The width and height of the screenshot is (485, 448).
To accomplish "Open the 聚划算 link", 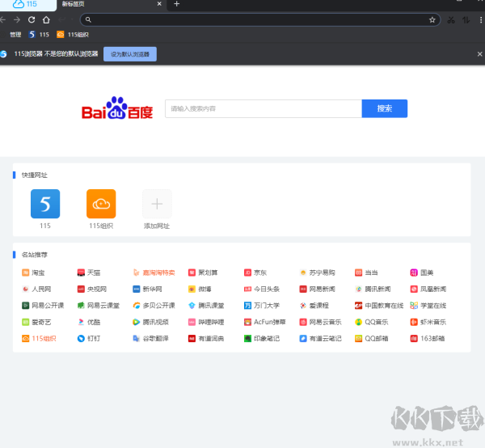I will click(x=203, y=273).
